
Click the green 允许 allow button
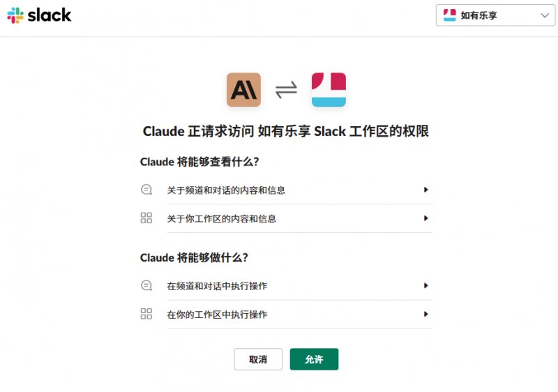click(x=315, y=359)
